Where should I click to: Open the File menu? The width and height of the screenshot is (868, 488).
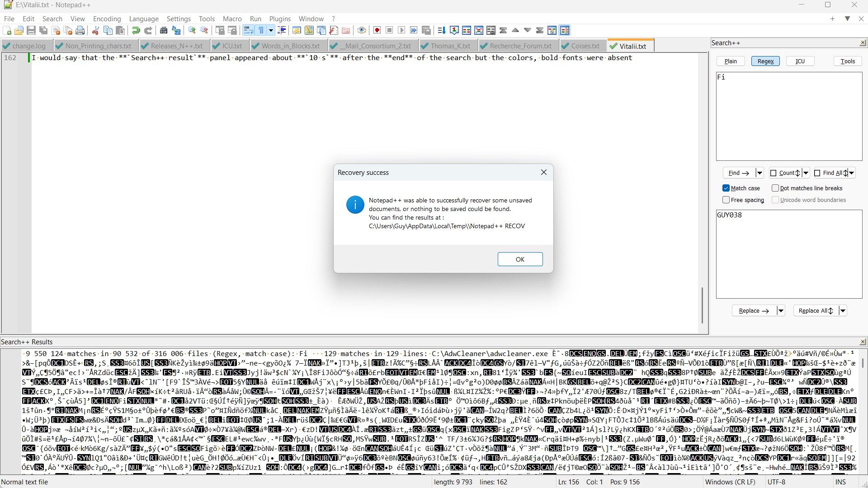click(x=9, y=19)
